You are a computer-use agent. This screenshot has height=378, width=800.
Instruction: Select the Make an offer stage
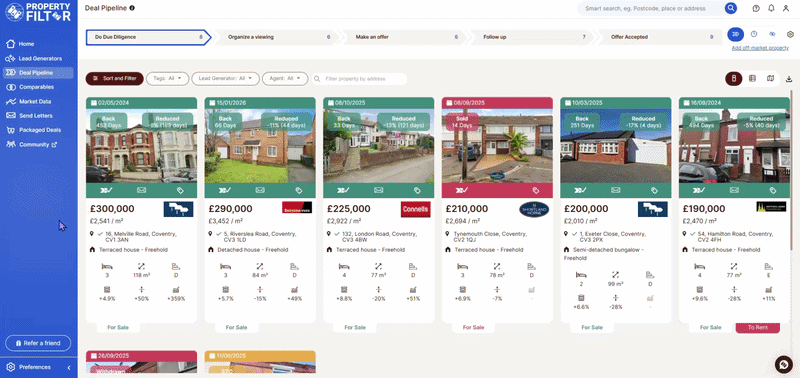(403, 37)
